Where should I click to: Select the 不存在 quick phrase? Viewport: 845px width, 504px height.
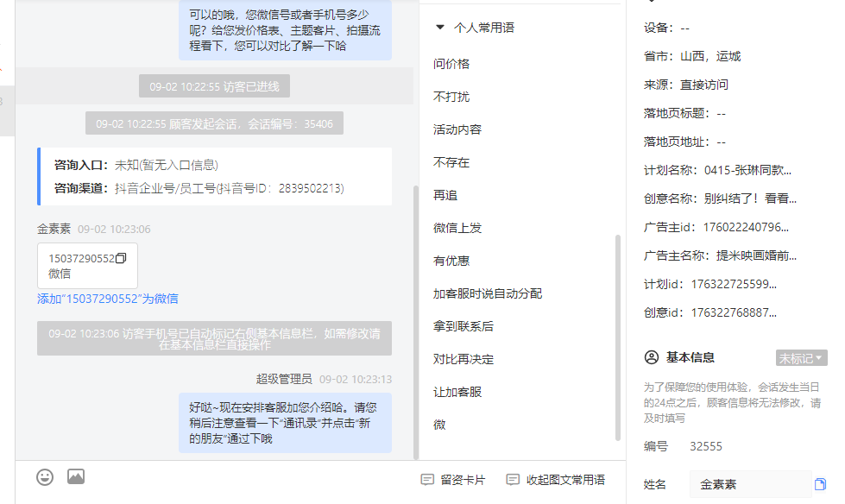pyautogui.click(x=451, y=163)
